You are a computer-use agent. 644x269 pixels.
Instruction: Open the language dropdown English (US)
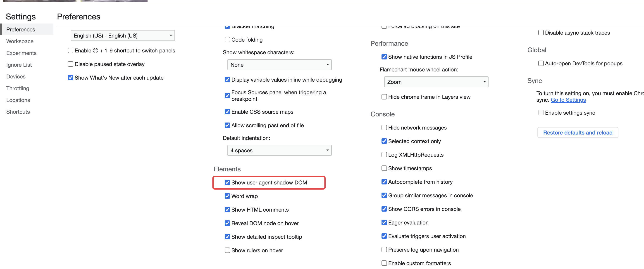point(122,36)
